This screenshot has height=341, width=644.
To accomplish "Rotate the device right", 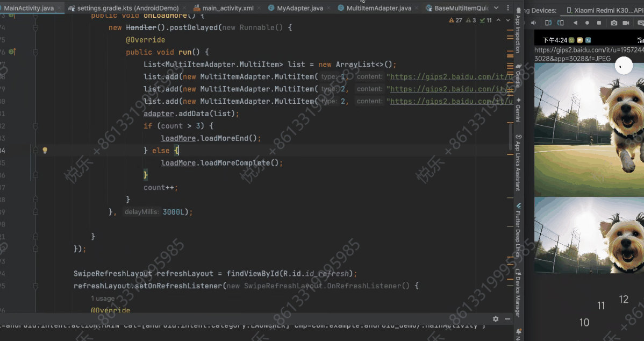I will (x=560, y=23).
